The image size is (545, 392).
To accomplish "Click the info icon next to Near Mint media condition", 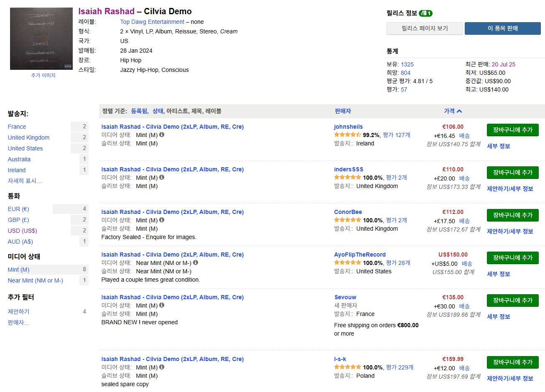I will [x=196, y=262].
